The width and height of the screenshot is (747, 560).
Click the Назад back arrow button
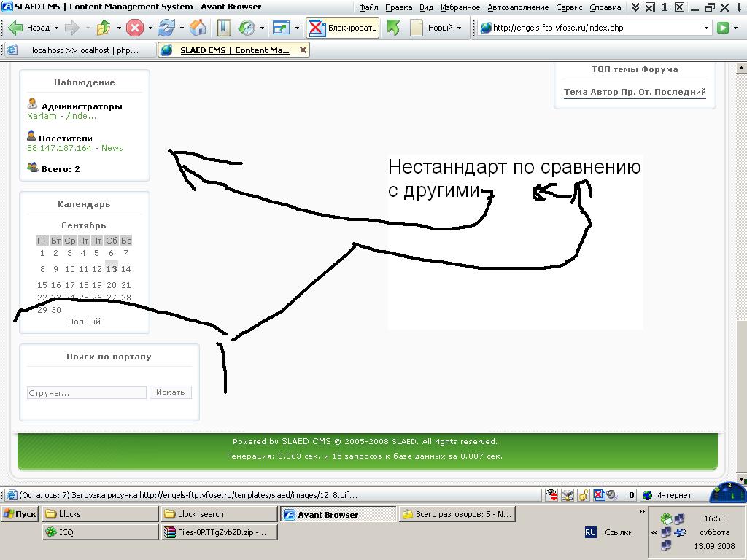point(30,28)
